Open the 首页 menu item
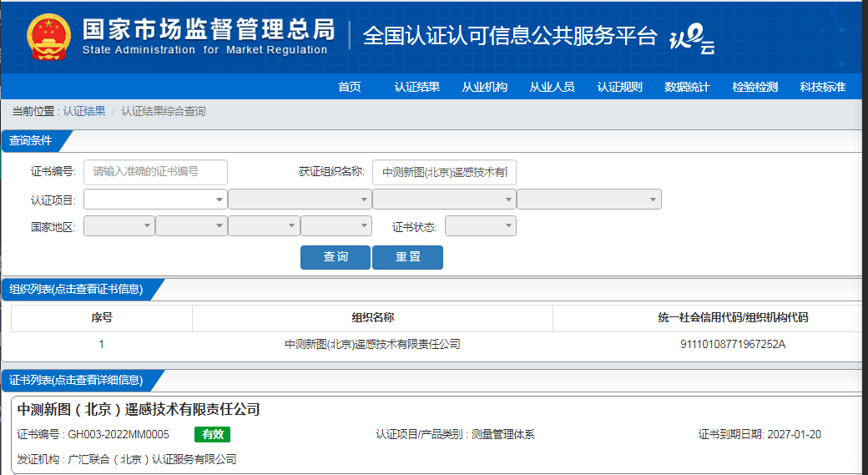This screenshot has width=868, height=475. point(350,87)
